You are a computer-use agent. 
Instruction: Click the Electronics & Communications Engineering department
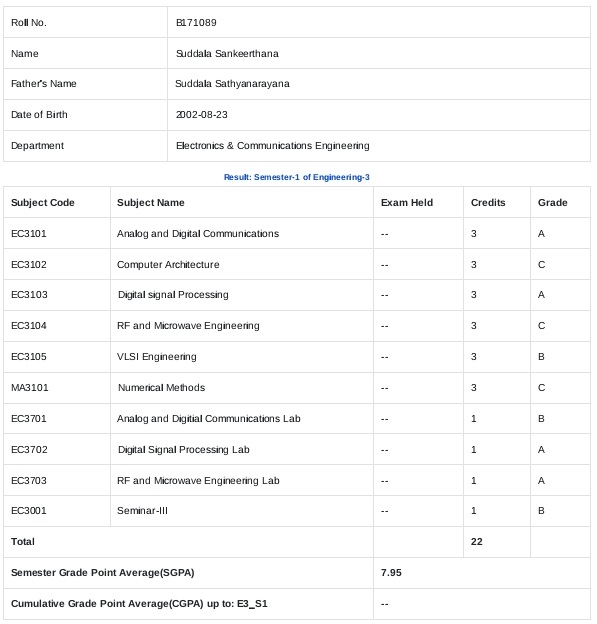[273, 146]
